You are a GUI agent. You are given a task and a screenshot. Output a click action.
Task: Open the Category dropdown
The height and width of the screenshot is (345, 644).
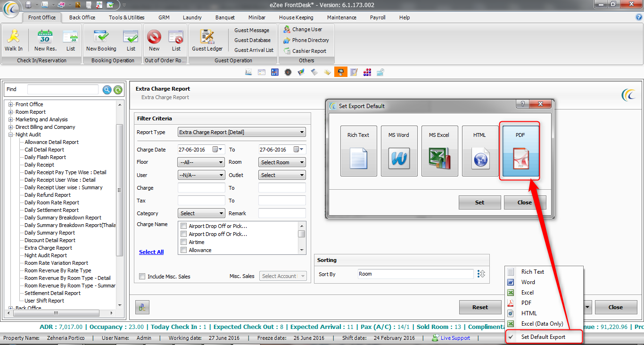pos(201,213)
